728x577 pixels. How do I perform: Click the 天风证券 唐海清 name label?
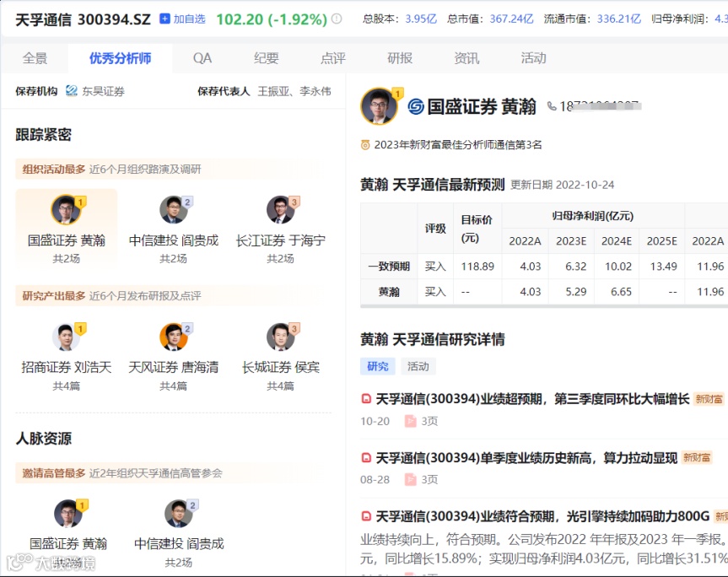click(174, 368)
